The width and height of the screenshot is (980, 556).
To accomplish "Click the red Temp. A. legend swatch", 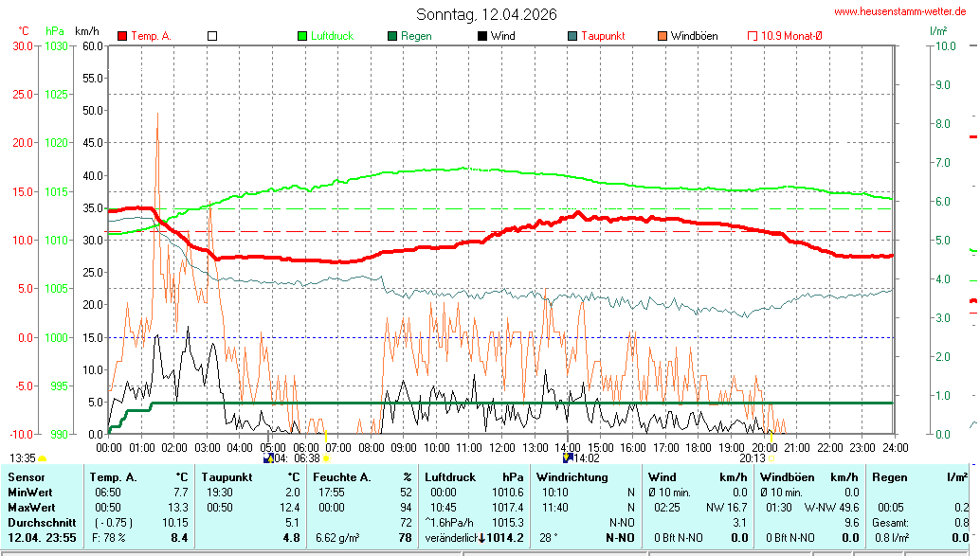I will point(122,36).
